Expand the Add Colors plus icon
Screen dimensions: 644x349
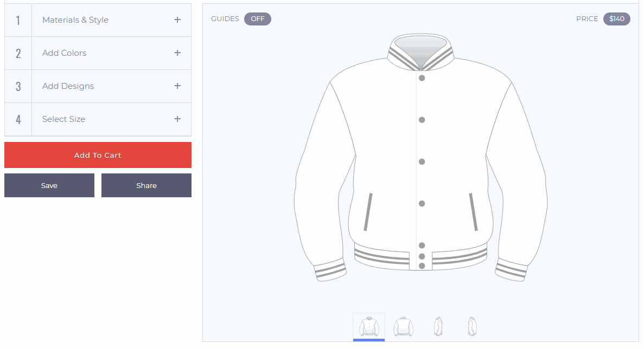tap(177, 53)
